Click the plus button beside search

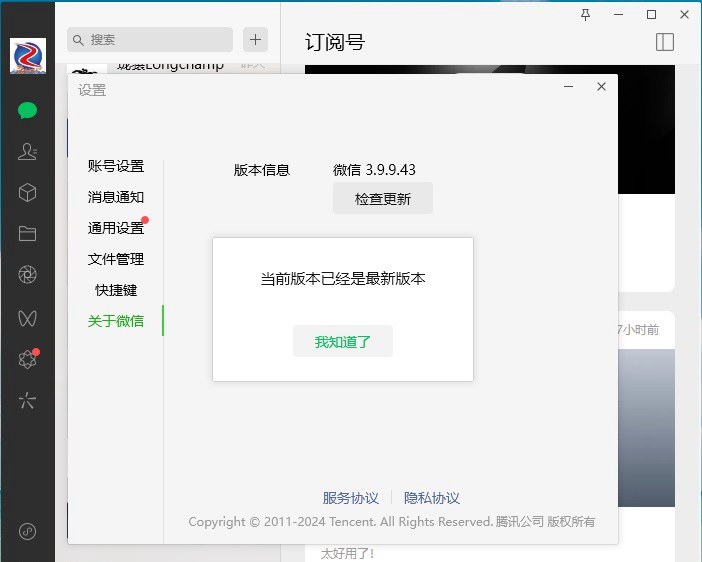pos(256,39)
